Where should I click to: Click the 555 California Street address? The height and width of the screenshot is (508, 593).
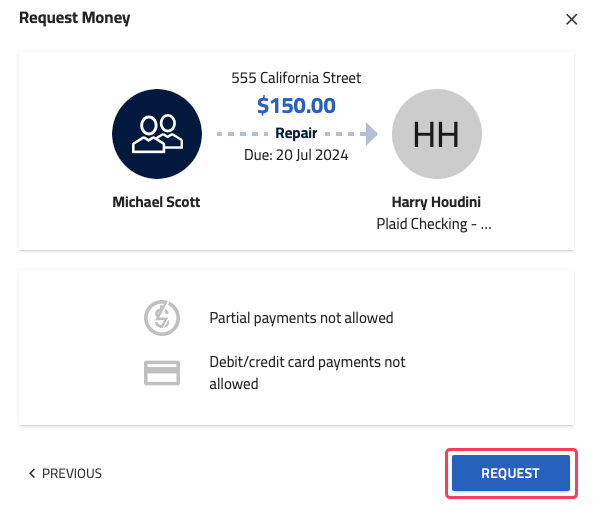tap(296, 78)
